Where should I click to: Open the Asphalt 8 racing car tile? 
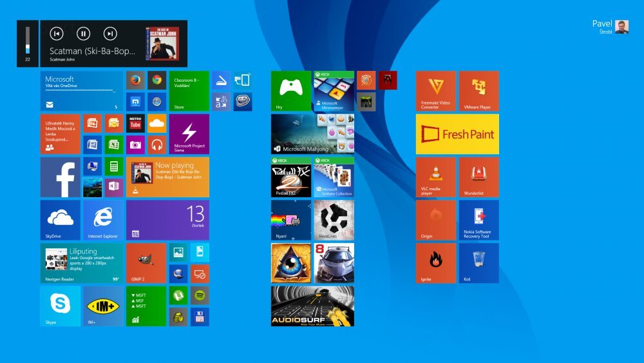click(x=334, y=263)
